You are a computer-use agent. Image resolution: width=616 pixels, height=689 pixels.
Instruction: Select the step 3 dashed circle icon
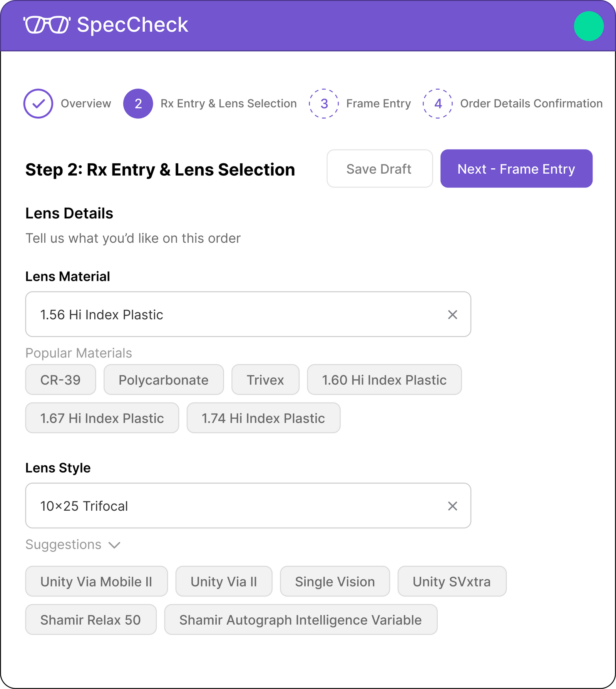pyautogui.click(x=324, y=104)
